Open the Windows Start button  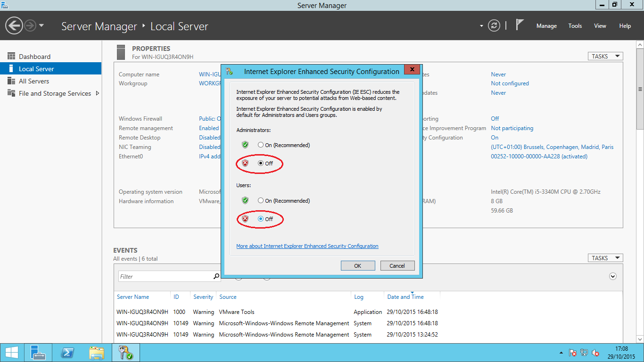click(x=12, y=353)
